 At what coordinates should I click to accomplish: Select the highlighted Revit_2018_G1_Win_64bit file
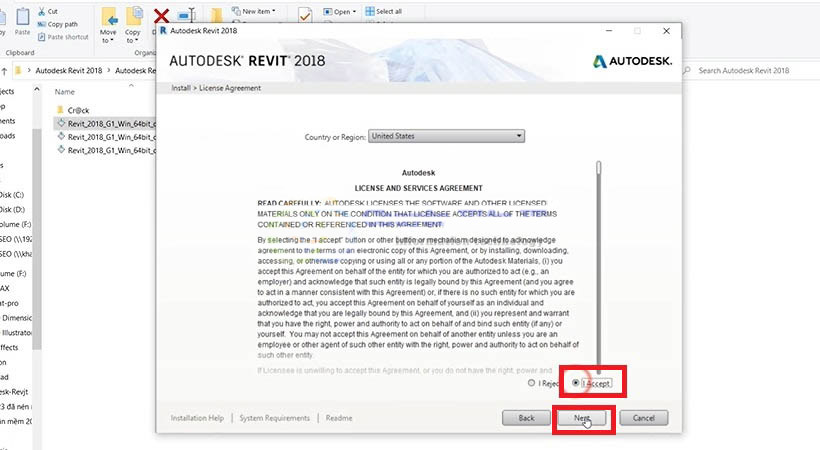click(106, 123)
